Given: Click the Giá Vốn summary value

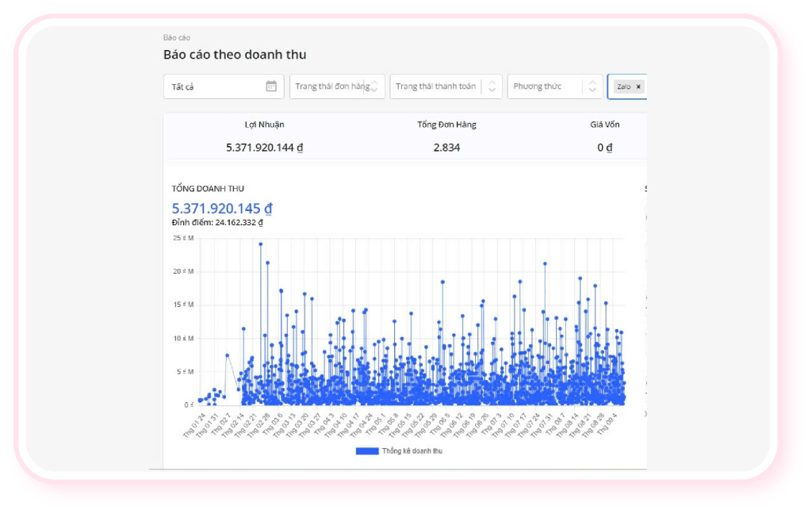Looking at the screenshot, I should pyautogui.click(x=605, y=148).
